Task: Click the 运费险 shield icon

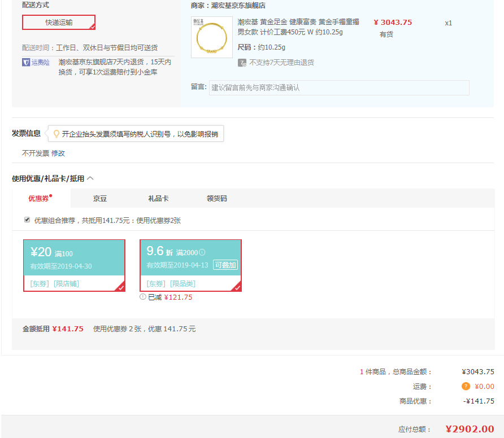Action: (x=26, y=62)
